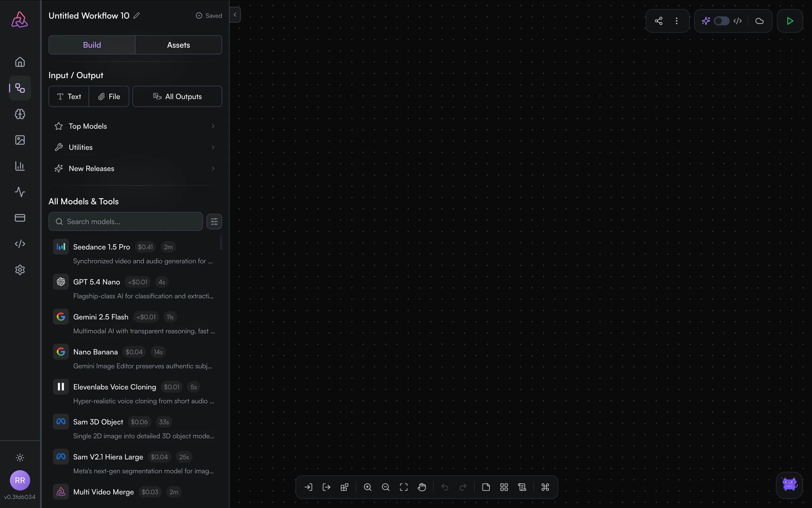Select the Gemini 2.5 Flash model
The width and height of the screenshot is (812, 508).
pos(135,323)
